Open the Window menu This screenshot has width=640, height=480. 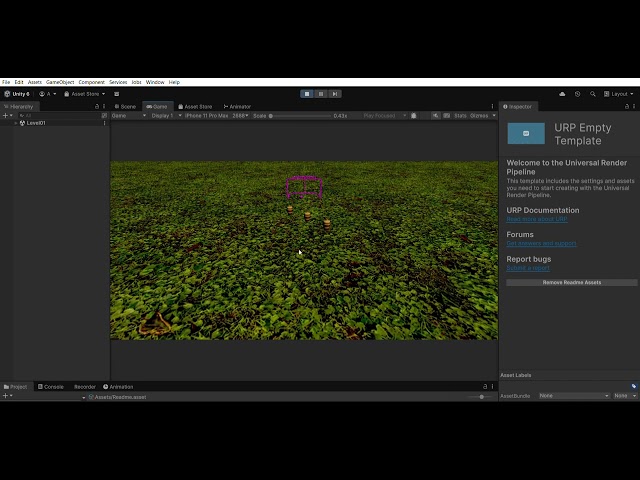click(155, 82)
